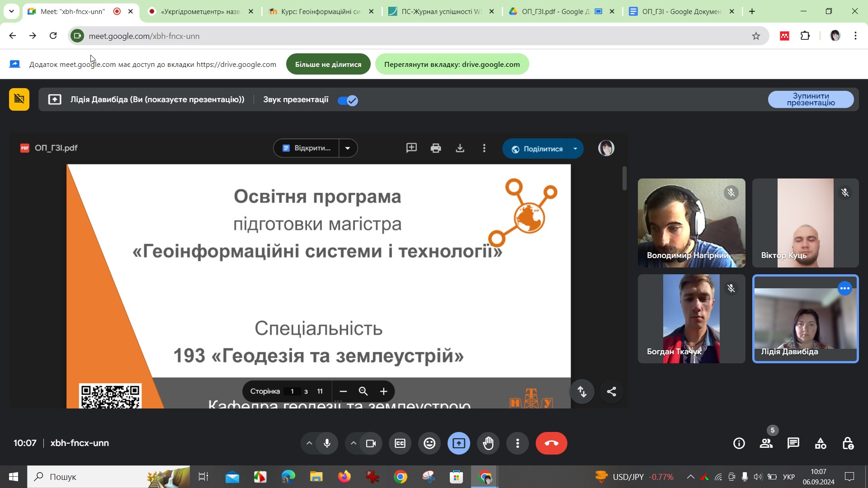Image resolution: width=868 pixels, height=488 pixels.
Task: Toggle mute on Богдан Ткачук
Action: click(x=731, y=288)
